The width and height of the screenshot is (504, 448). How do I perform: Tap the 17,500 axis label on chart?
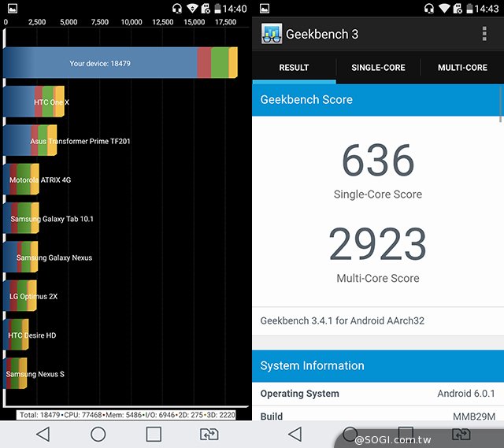[226, 22]
